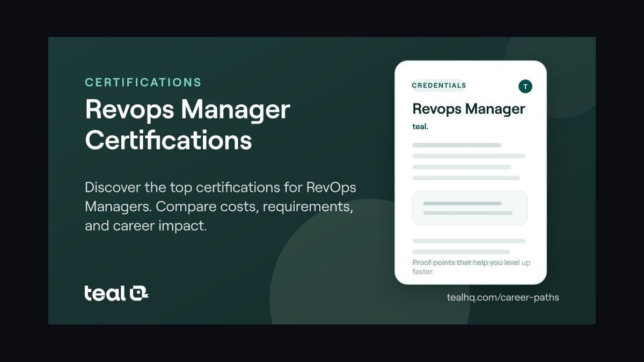Click the green CERTIFICATIONS label

pos(143,83)
